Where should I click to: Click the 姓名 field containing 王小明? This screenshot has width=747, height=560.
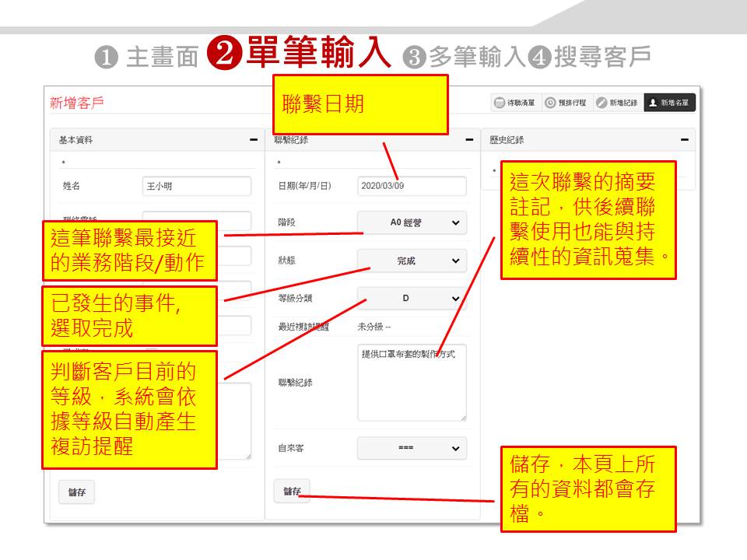click(197, 186)
